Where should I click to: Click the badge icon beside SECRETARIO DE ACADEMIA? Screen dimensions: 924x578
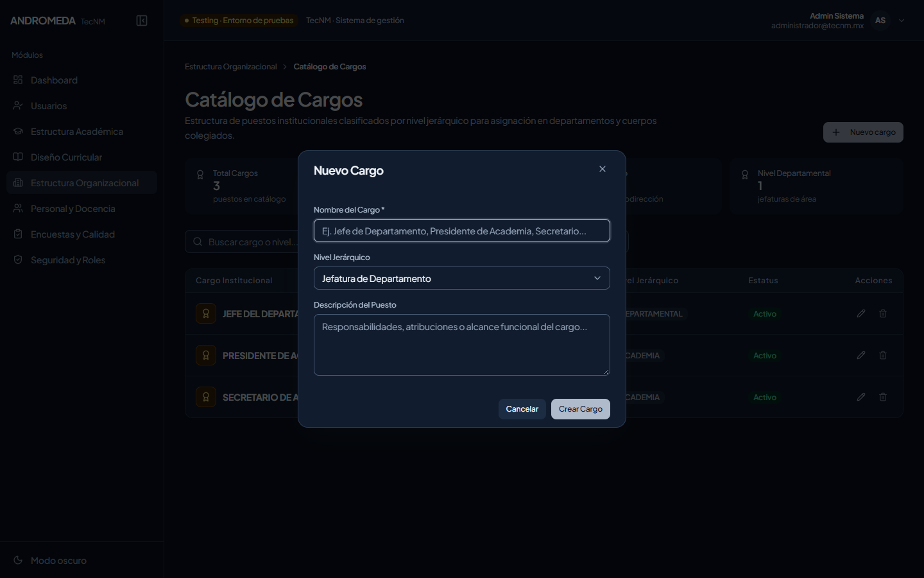(206, 397)
